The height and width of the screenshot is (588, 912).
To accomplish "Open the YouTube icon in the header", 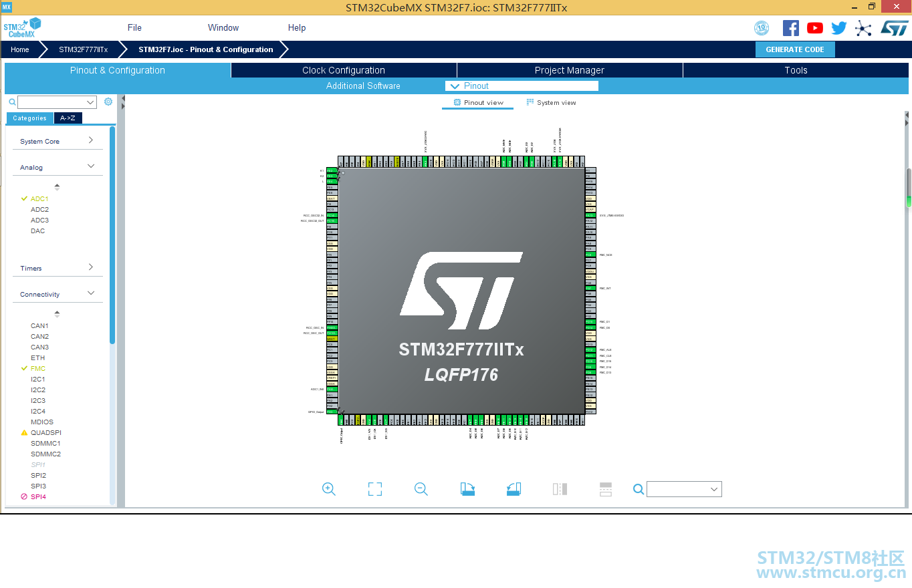I will coord(815,28).
